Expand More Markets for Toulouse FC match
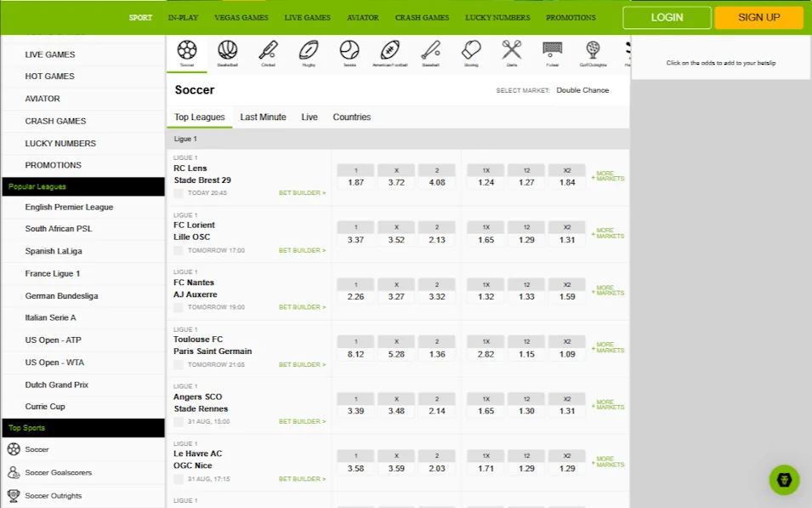Screen dimensions: 812x508 [608, 347]
